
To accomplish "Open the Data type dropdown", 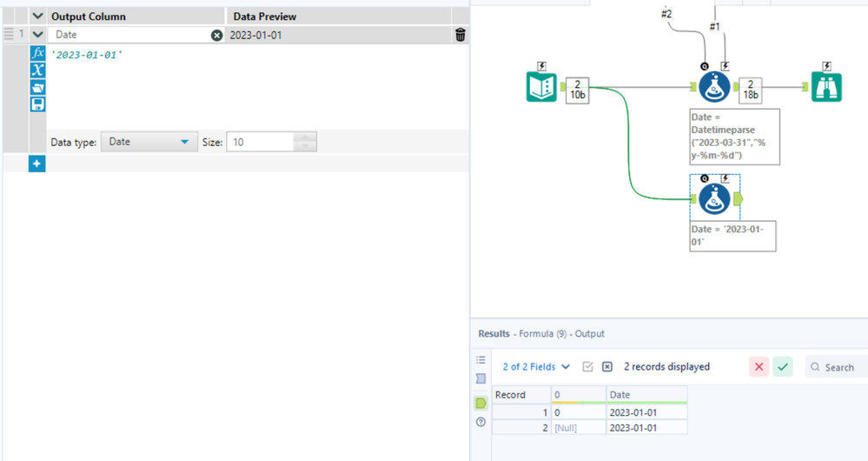I will point(149,142).
